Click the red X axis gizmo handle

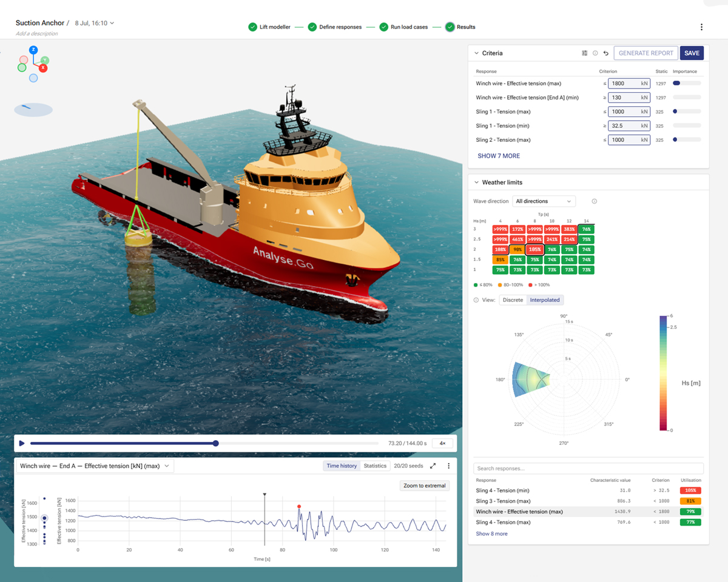coord(43,69)
